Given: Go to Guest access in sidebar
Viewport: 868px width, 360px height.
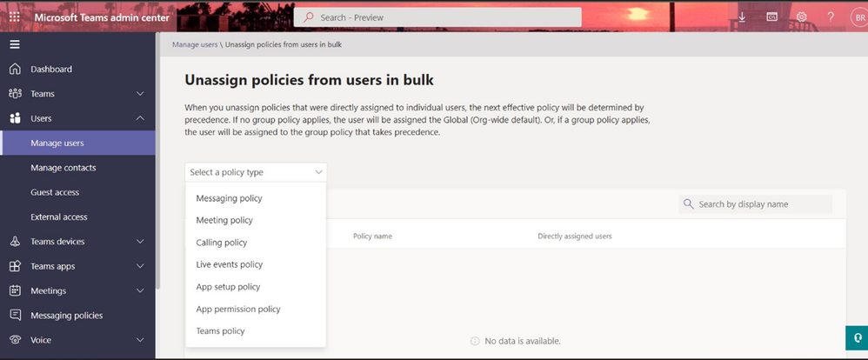Looking at the screenshot, I should tap(55, 192).
